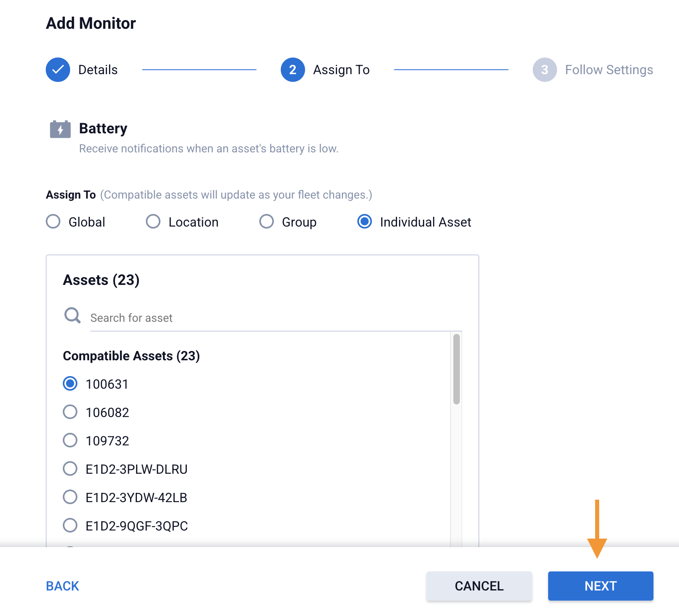The width and height of the screenshot is (679, 616).
Task: Select asset E1D2-9QGF-3QPC
Action: click(x=70, y=525)
